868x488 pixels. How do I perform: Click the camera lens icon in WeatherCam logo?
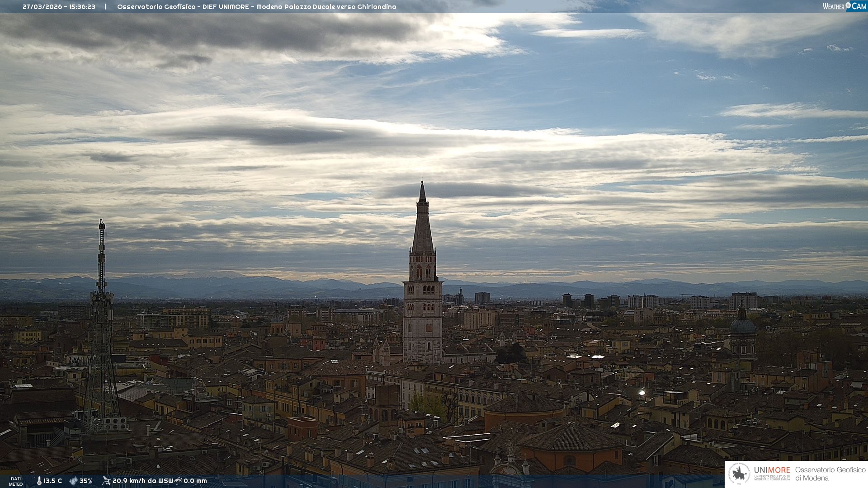[x=848, y=5]
